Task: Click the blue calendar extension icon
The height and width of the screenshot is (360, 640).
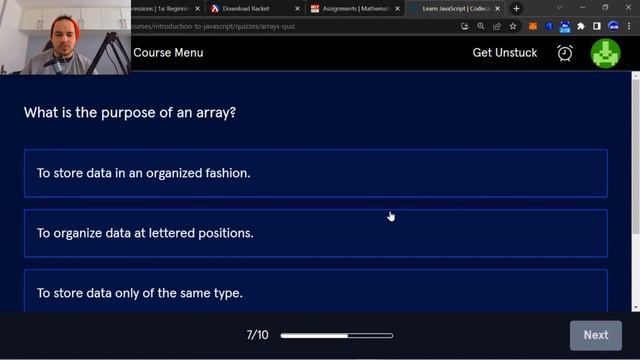Action: (x=565, y=27)
